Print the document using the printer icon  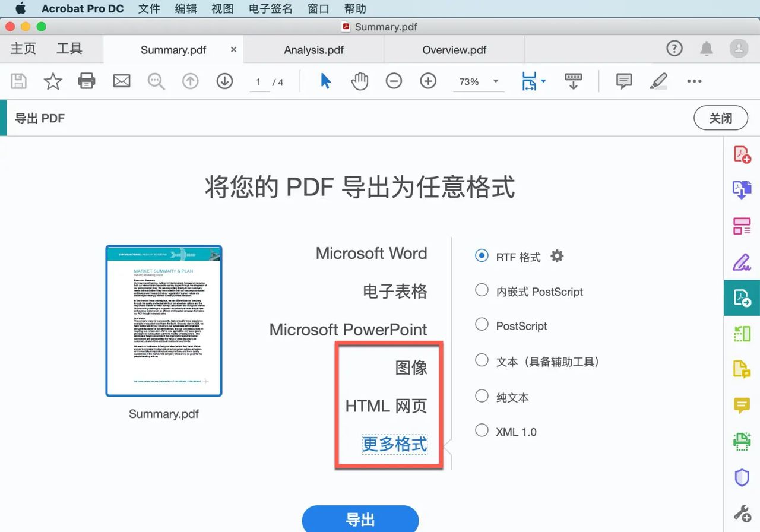(87, 81)
